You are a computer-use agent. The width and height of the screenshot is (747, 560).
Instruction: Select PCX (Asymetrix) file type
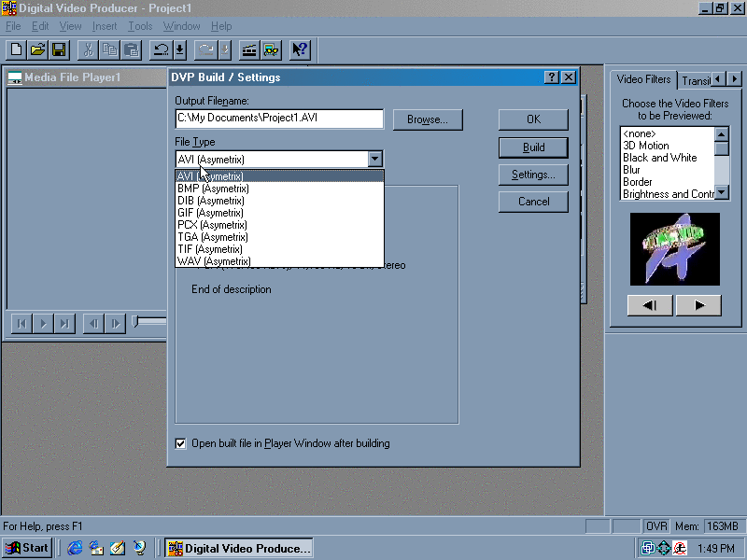coord(279,225)
